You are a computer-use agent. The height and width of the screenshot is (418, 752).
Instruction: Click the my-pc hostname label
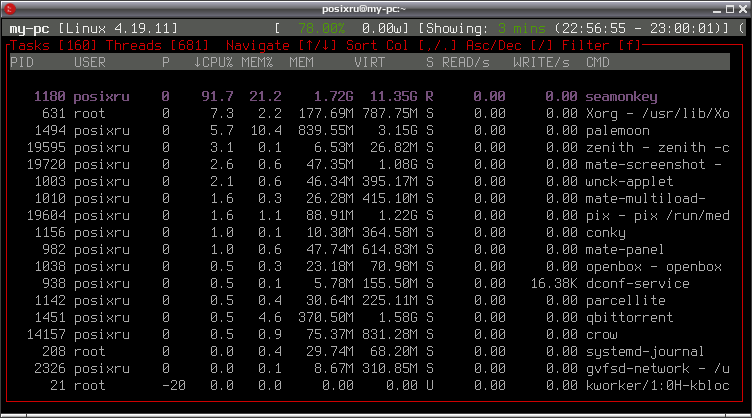29,29
